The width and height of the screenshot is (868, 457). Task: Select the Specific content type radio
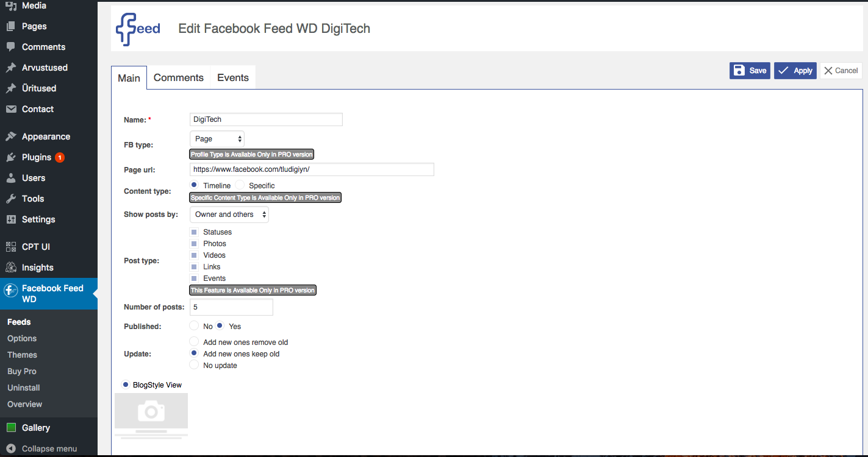240,185
